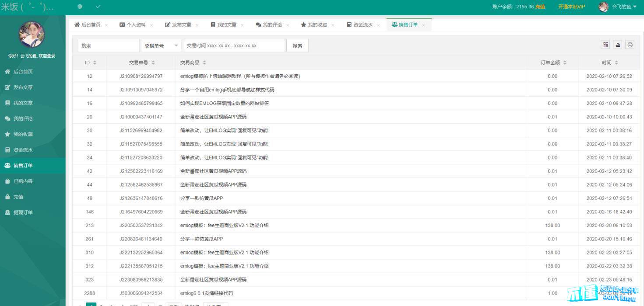Open 后台首页 in the left sidebar

pos(23,72)
